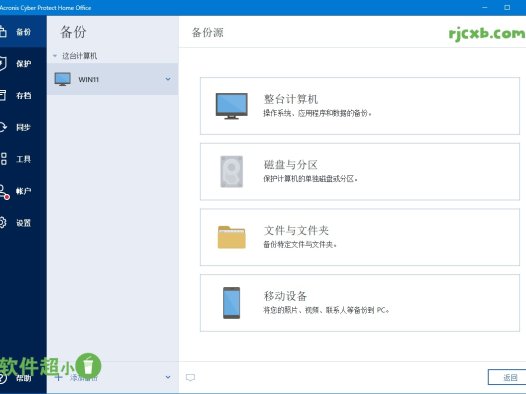Screen dimensions: 526x394
Task: Expand the WIN11 entry chevron
Action: coord(168,79)
